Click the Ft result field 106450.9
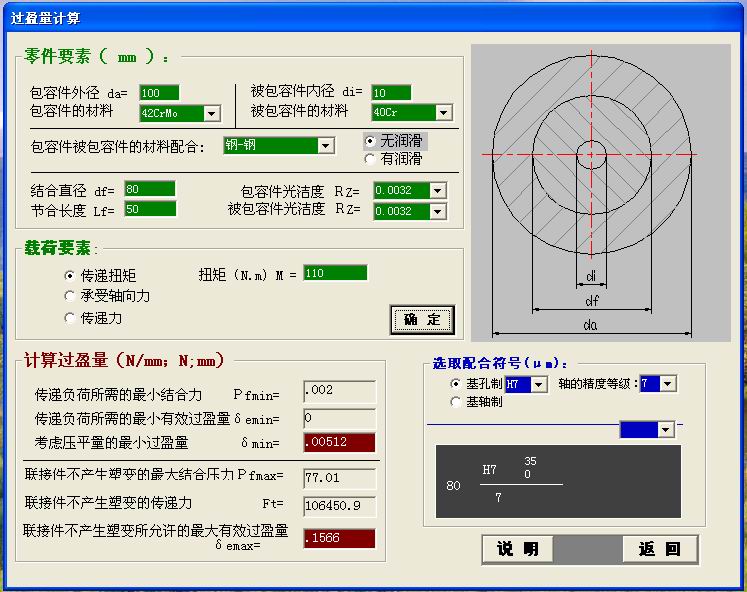 coord(339,506)
